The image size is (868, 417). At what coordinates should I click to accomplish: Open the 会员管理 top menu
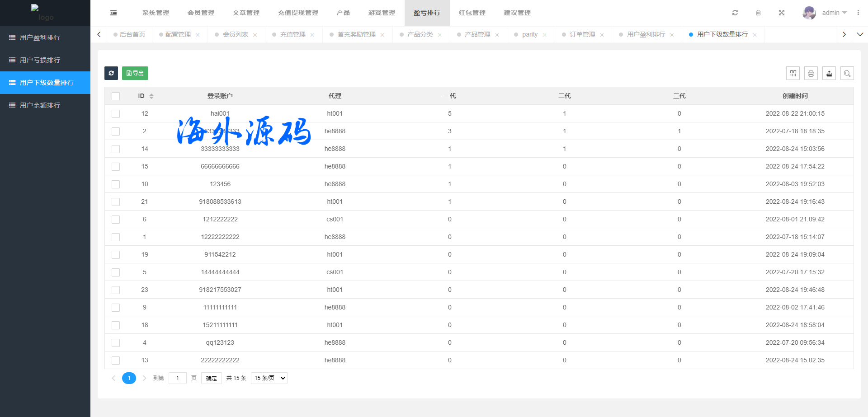point(201,13)
